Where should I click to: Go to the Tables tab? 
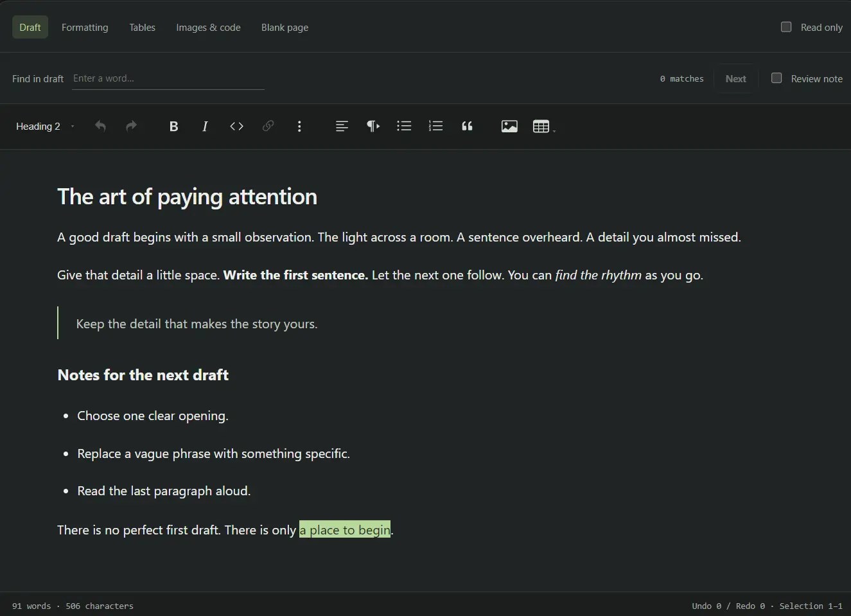(142, 27)
